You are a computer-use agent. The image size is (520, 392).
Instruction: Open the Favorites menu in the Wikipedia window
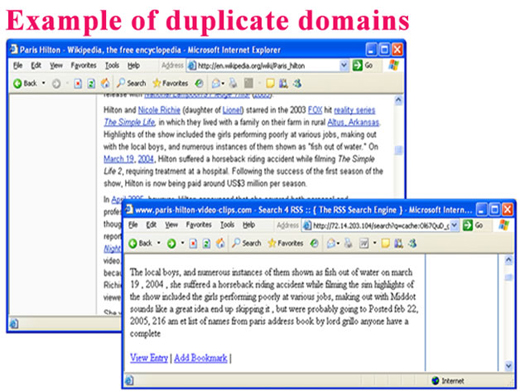pyautogui.click(x=83, y=66)
